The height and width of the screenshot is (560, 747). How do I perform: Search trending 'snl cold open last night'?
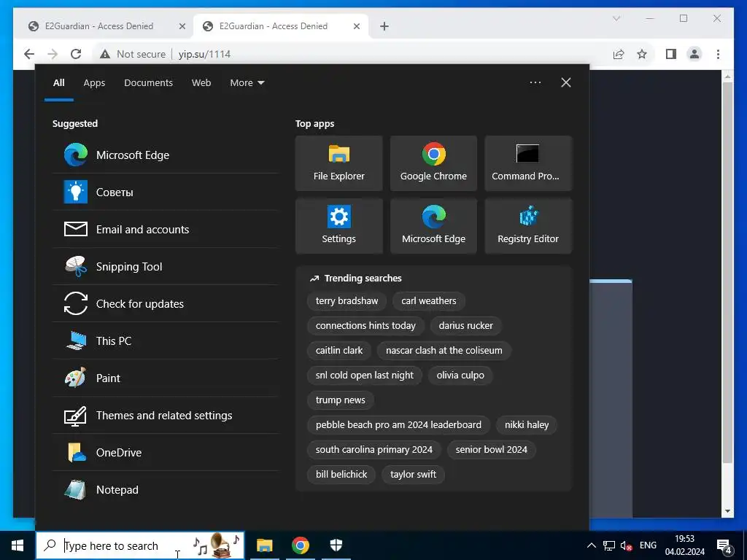point(365,375)
